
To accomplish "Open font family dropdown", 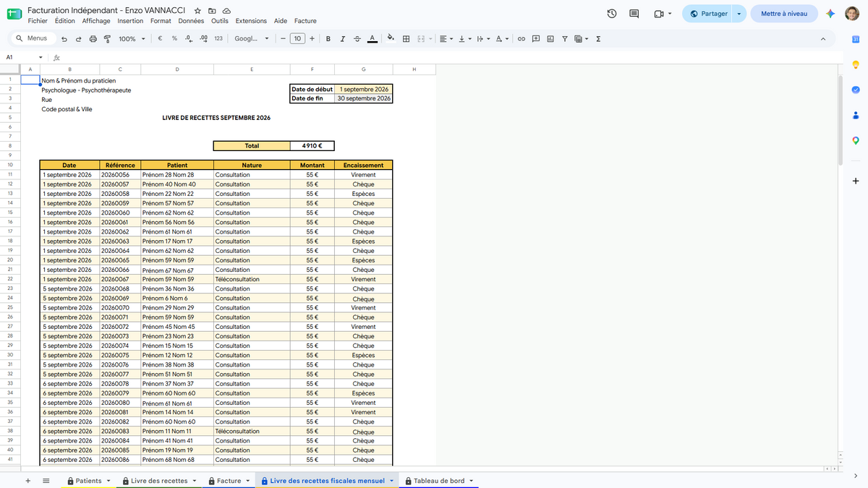I will tap(252, 39).
